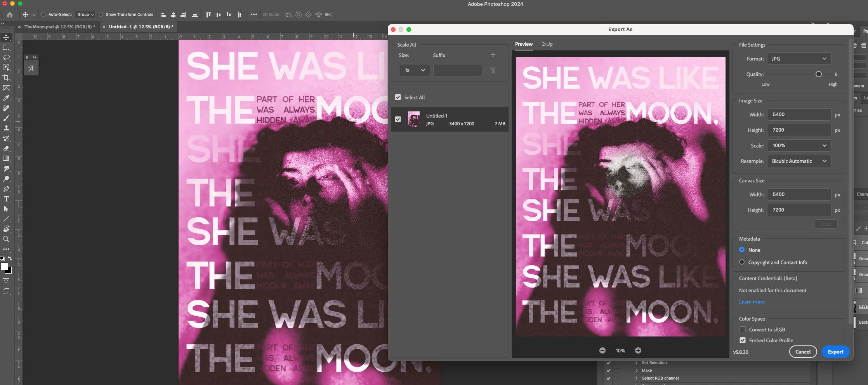Click the Home icon in options bar
The width and height of the screenshot is (868, 385).
point(10,15)
